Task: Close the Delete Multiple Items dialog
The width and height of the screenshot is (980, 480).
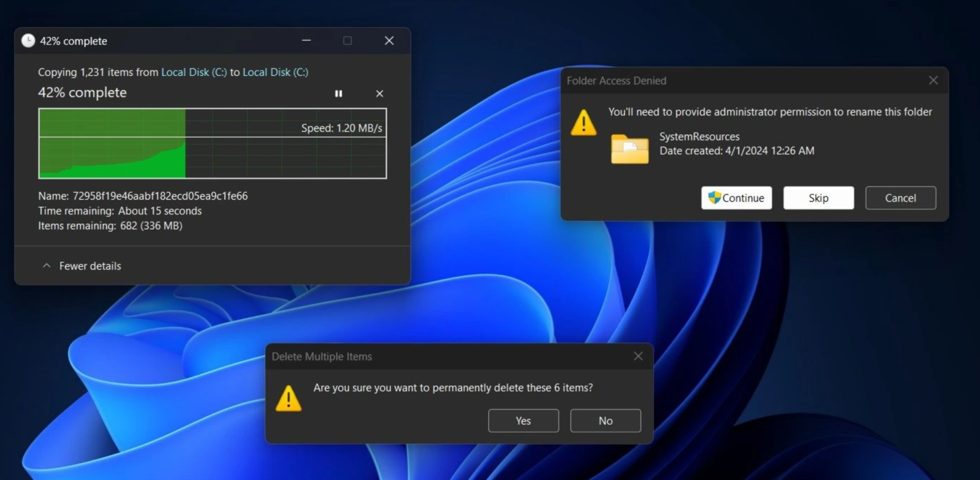Action: pyautogui.click(x=638, y=356)
